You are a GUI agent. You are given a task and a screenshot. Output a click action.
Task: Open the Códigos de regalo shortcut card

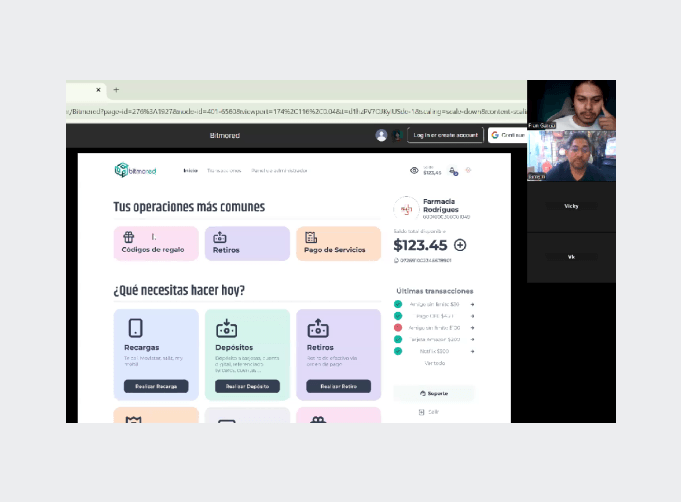157,243
